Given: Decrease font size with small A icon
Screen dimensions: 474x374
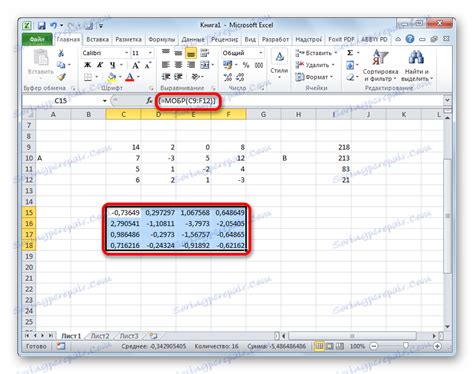Looking at the screenshot, I should tap(147, 65).
